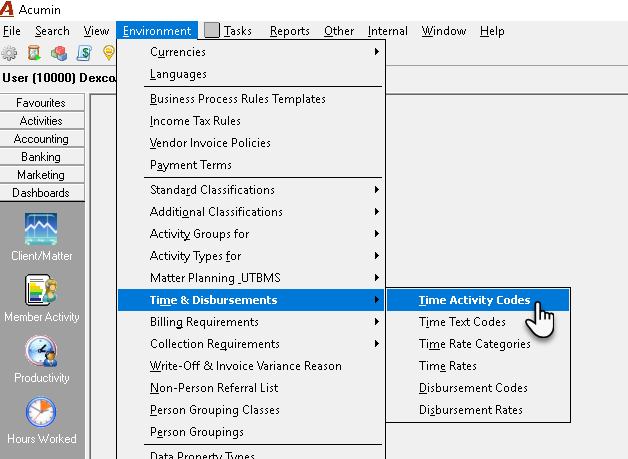Viewport: 628px width, 459px height.
Task: Select Time Rates in submenu
Action: (x=478, y=366)
